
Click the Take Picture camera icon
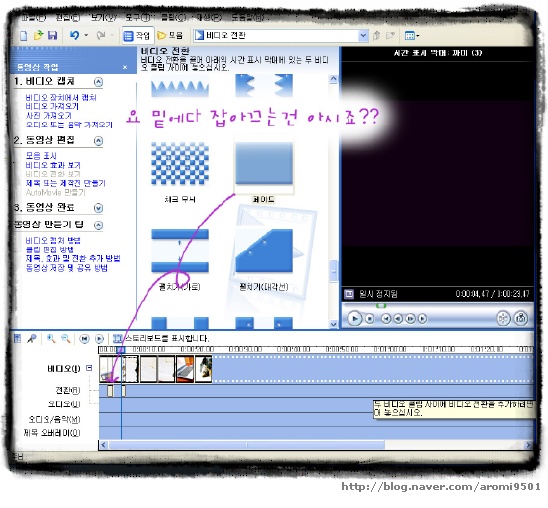pyautogui.click(x=521, y=318)
